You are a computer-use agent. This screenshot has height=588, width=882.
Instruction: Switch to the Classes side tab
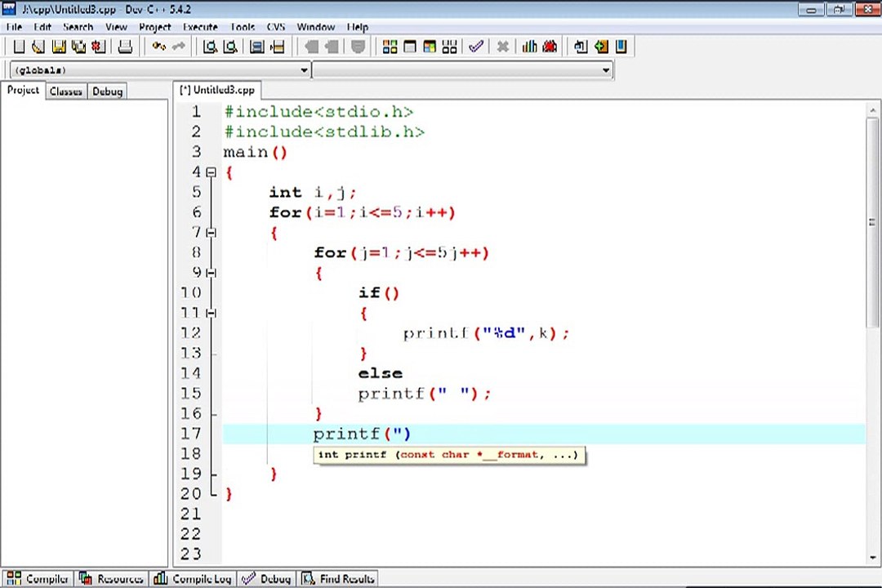[66, 91]
